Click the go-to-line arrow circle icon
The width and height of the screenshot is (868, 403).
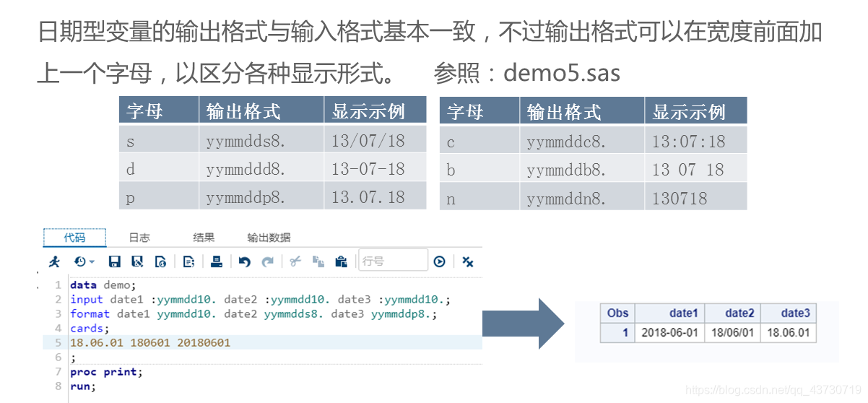(439, 261)
